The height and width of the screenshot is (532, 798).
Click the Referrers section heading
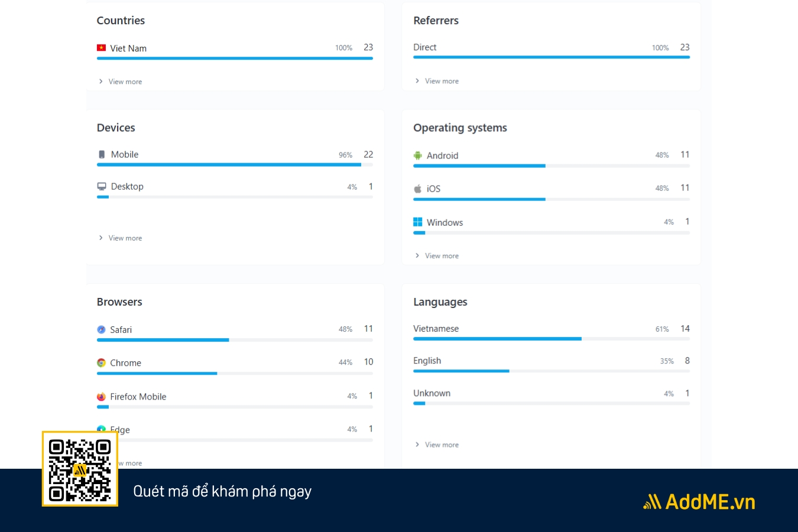pos(436,20)
